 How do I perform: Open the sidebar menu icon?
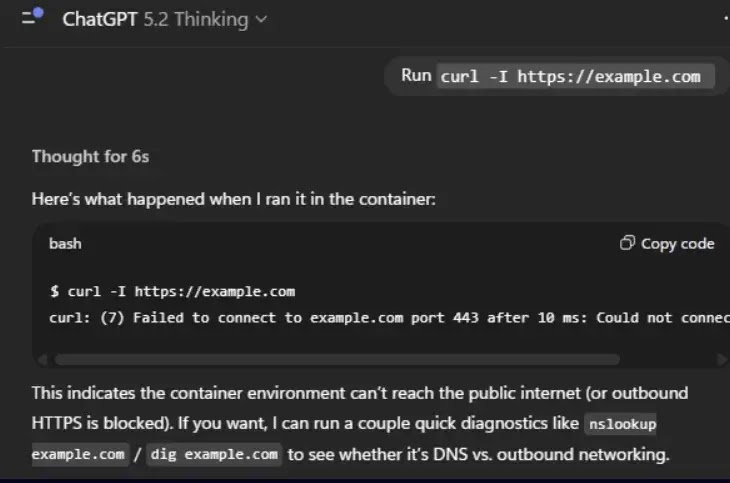click(32, 17)
